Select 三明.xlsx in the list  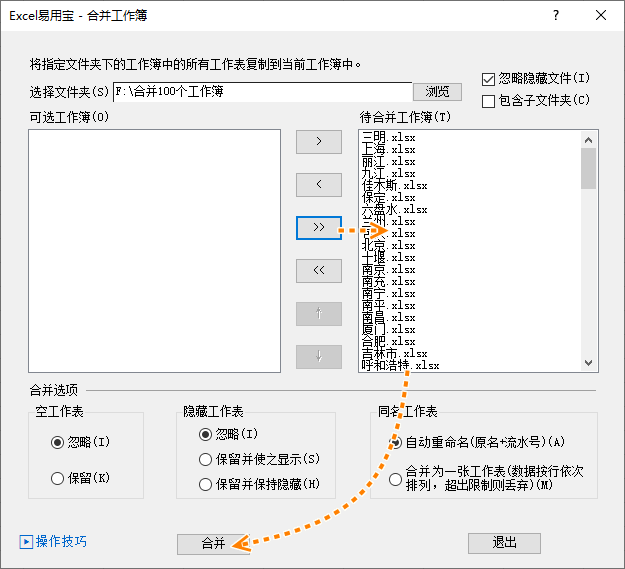[x=389, y=137]
